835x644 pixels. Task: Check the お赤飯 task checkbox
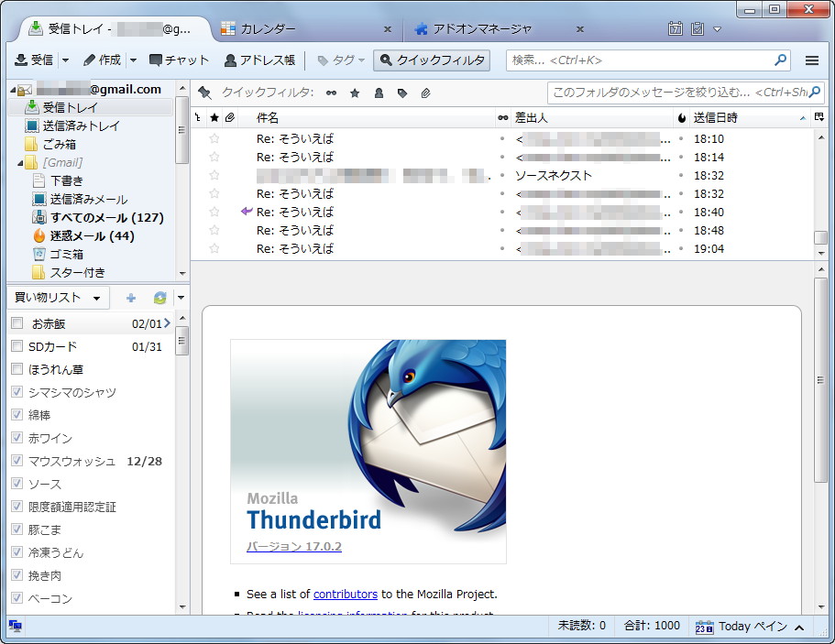coord(17,323)
